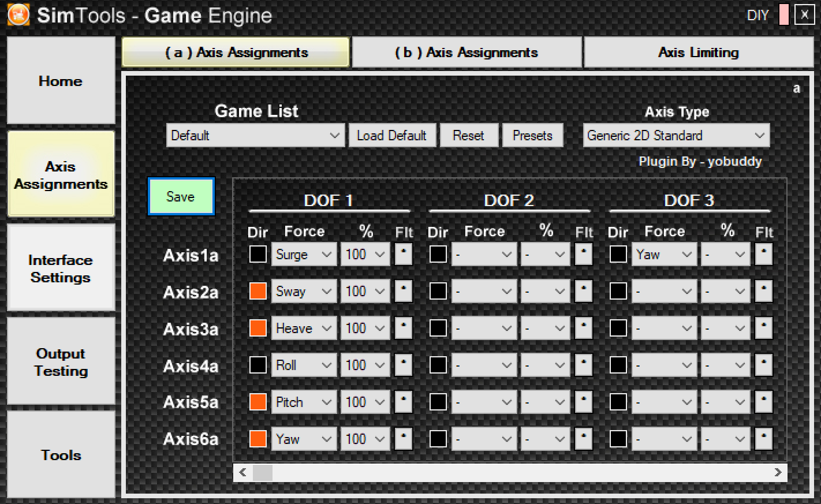This screenshot has height=504, width=821.
Task: Select the Axis Assignments sidebar button
Action: click(x=61, y=174)
